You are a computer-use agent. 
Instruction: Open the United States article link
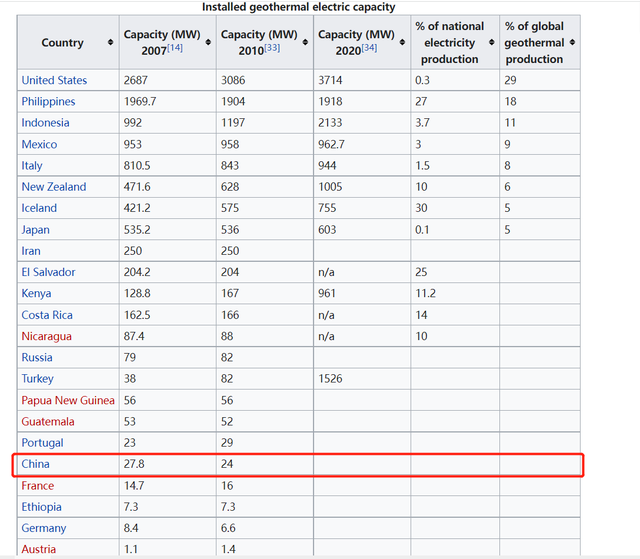click(x=54, y=80)
